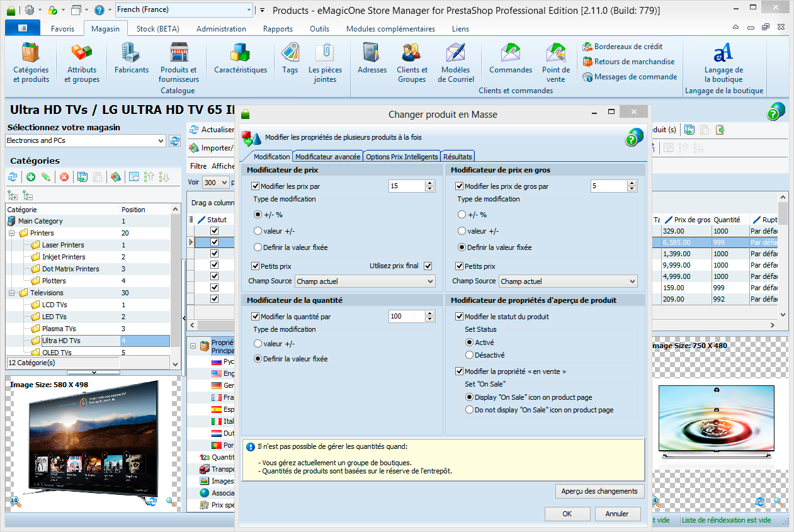794x532 pixels.
Task: Open Caractéristiques section
Action: coord(241,58)
